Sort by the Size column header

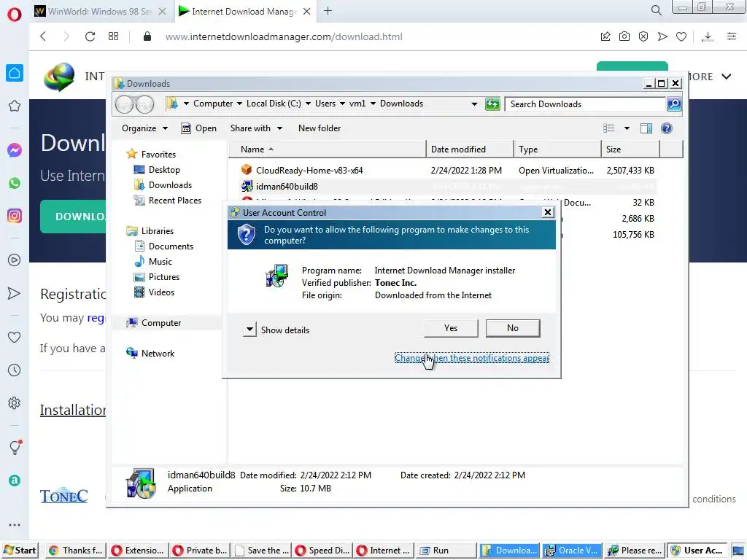tap(631, 149)
